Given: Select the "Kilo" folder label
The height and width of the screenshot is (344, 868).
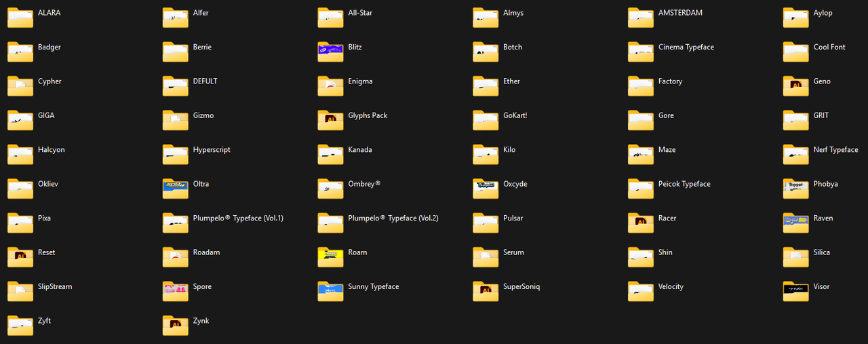Looking at the screenshot, I should point(509,150).
